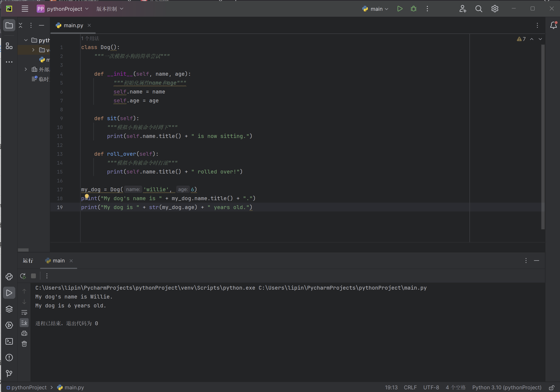Change UTF-8 file encoding
This screenshot has width=560, height=392.
(431, 387)
